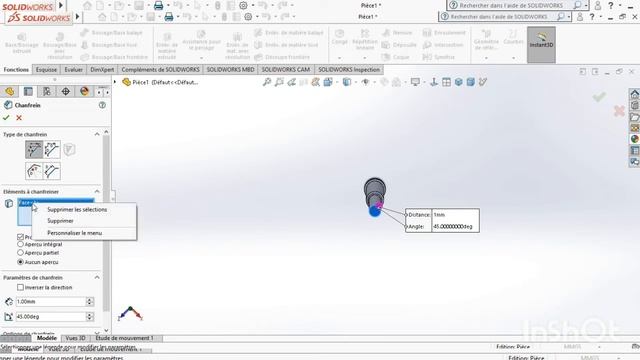Viewport: 640px width, 360px height.
Task: Select the Aperçu intégral radio button
Action: click(20, 244)
